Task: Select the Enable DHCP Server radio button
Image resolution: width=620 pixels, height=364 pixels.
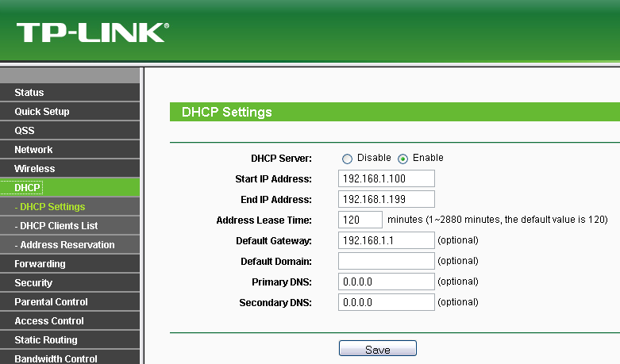Action: pyautogui.click(x=402, y=159)
